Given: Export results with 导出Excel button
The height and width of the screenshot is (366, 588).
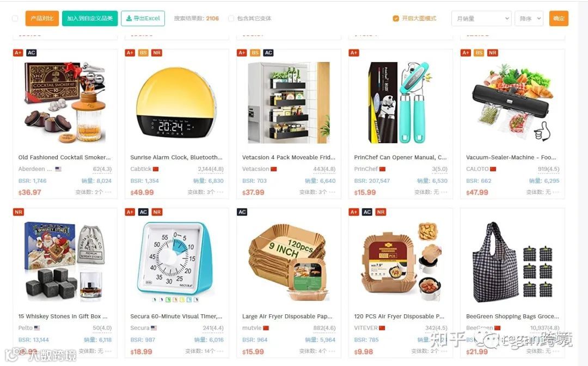Looking at the screenshot, I should coord(143,18).
